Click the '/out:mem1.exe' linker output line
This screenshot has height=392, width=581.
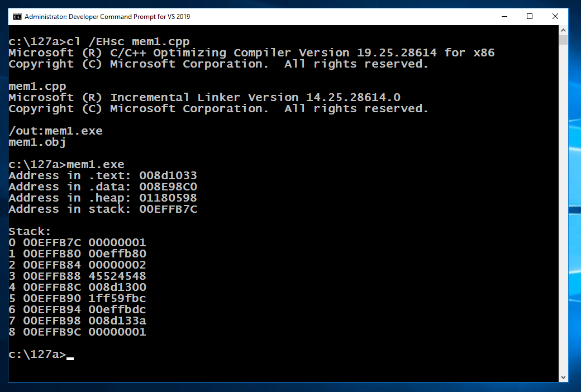(56, 131)
